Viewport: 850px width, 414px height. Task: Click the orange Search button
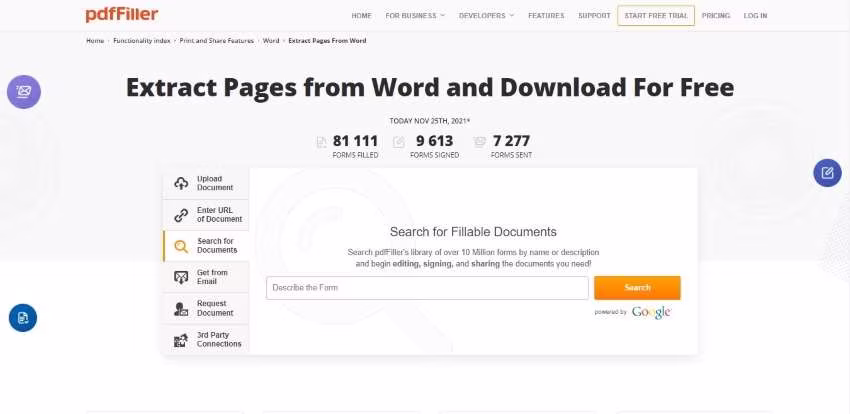point(637,288)
